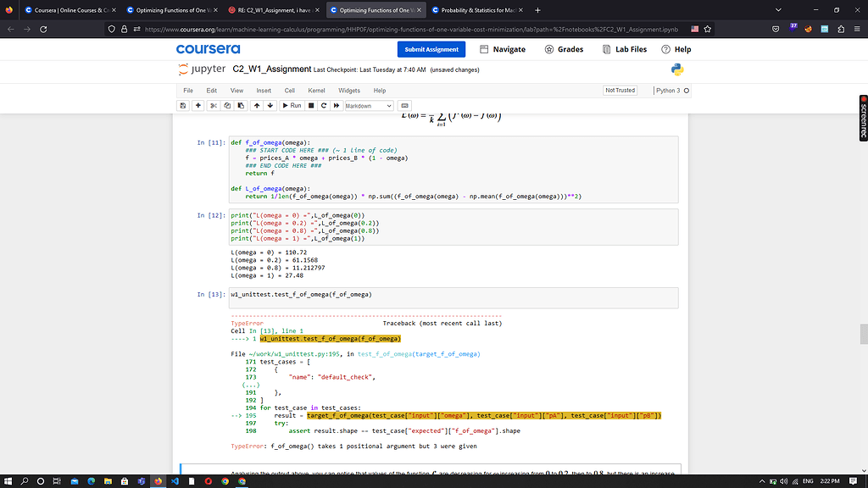
Task: Open the command palette keyboard icon
Action: point(404,106)
